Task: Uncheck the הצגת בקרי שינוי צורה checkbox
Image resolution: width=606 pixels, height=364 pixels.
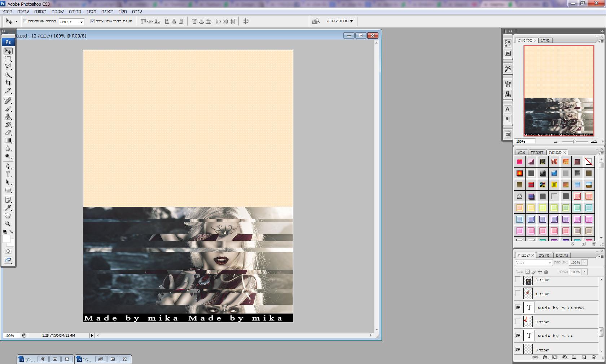Action: 92,21
